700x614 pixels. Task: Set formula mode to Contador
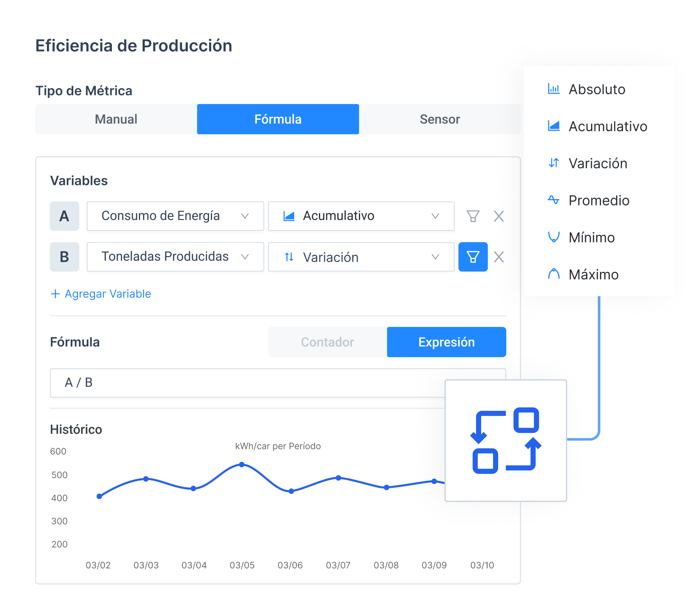(x=327, y=342)
